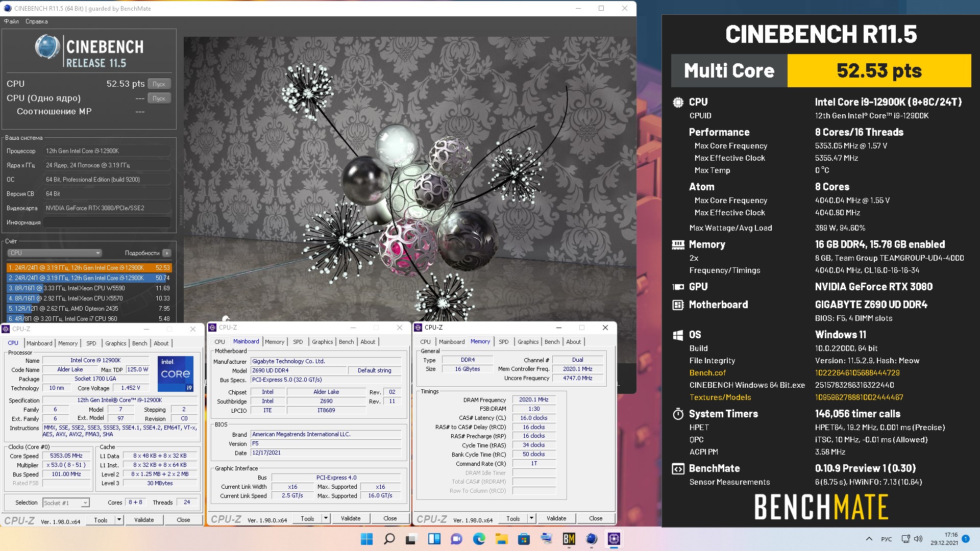The width and height of the screenshot is (980, 551).
Task: Click the BenchMate Memory icon
Action: coord(678,245)
